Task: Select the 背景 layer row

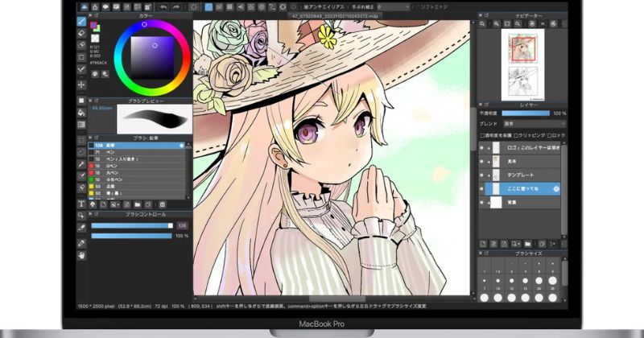Action: 519,203
